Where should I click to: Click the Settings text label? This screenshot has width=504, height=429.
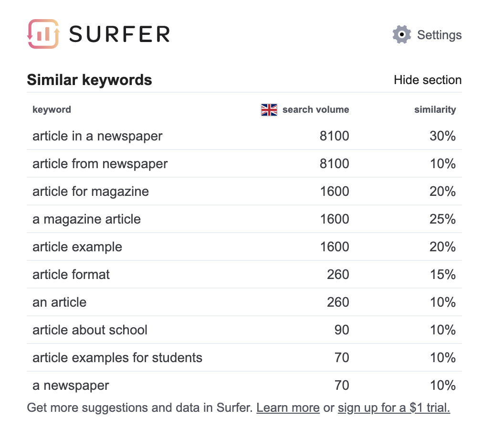pos(439,35)
